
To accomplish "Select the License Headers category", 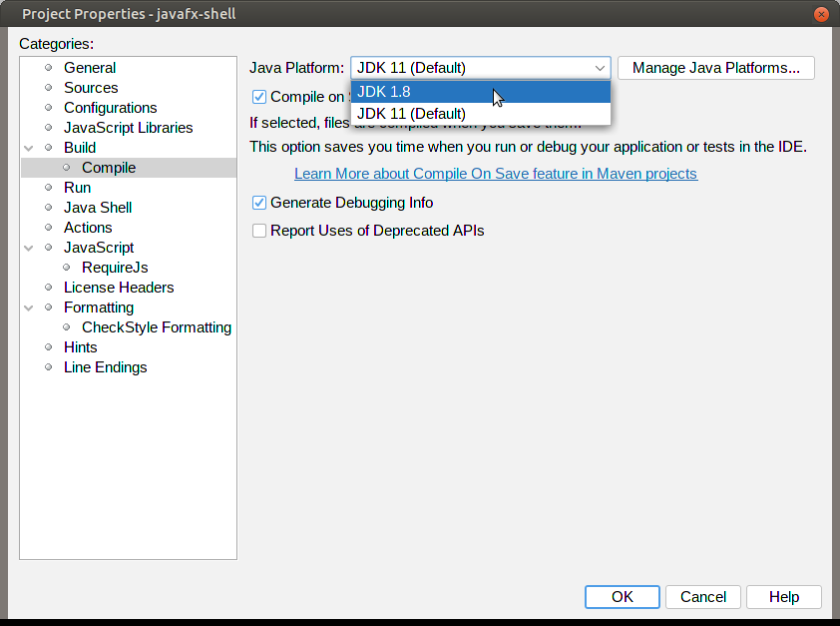I will [119, 288].
